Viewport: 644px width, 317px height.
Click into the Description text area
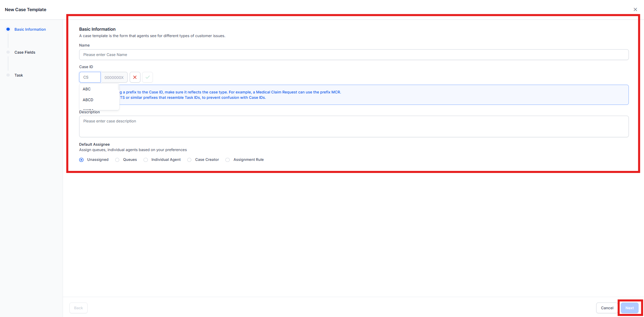tap(354, 126)
